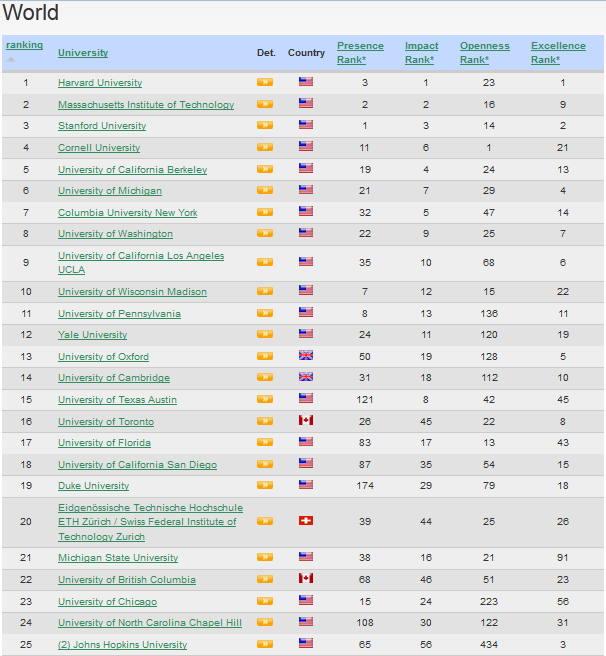606x656 pixels.
Task: Click details icon for University of Pennsylvania
Action: (265, 313)
